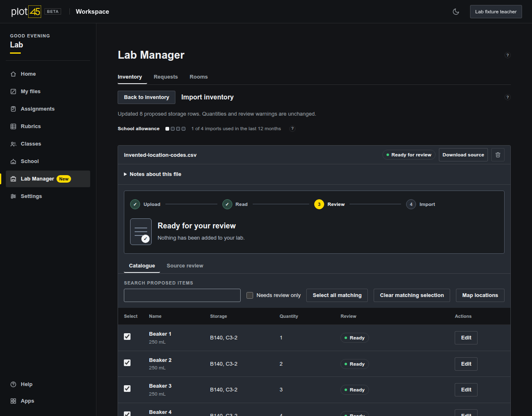The image size is (532, 416).
Task: Edit the Beaker 3 row
Action: tap(466, 390)
